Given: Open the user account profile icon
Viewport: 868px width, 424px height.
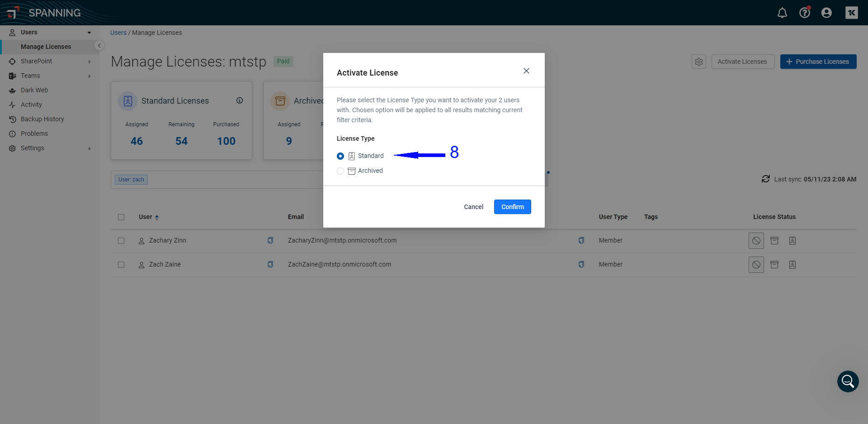Looking at the screenshot, I should (826, 13).
